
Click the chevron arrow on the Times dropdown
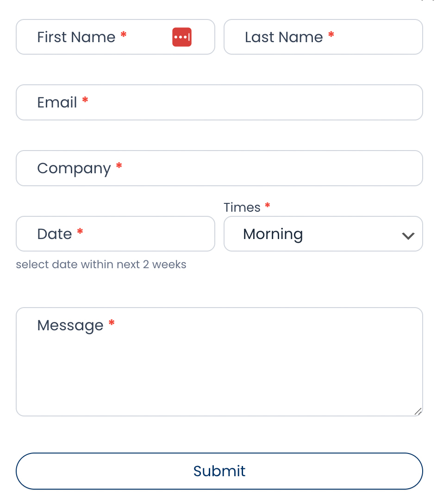tap(408, 235)
